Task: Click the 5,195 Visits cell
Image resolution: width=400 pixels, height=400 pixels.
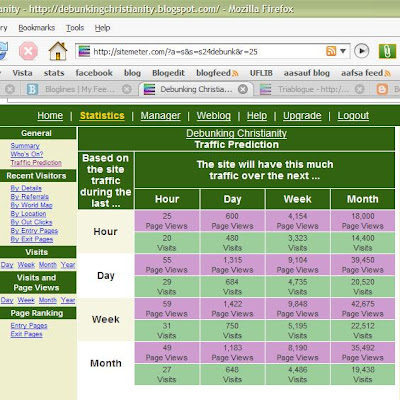Action: pos(298,331)
